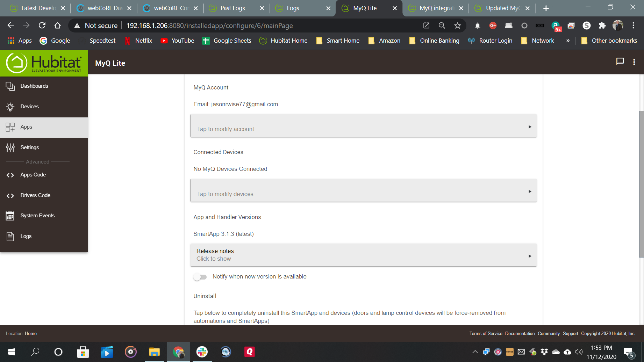Screen dimensions: 644x362
Task: Switch to the Past Logs tab
Action: pos(237,8)
